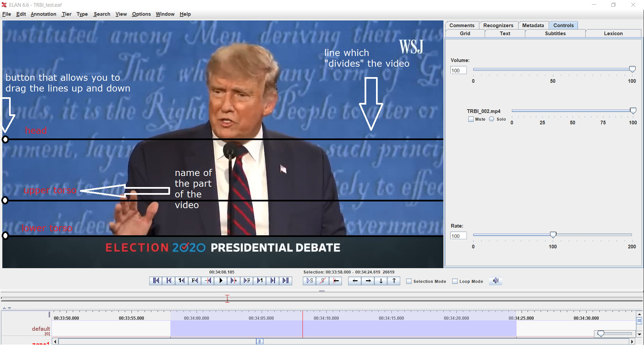The image size is (644, 362).
Task: Go to the next annotation right arrow
Action: click(x=368, y=281)
